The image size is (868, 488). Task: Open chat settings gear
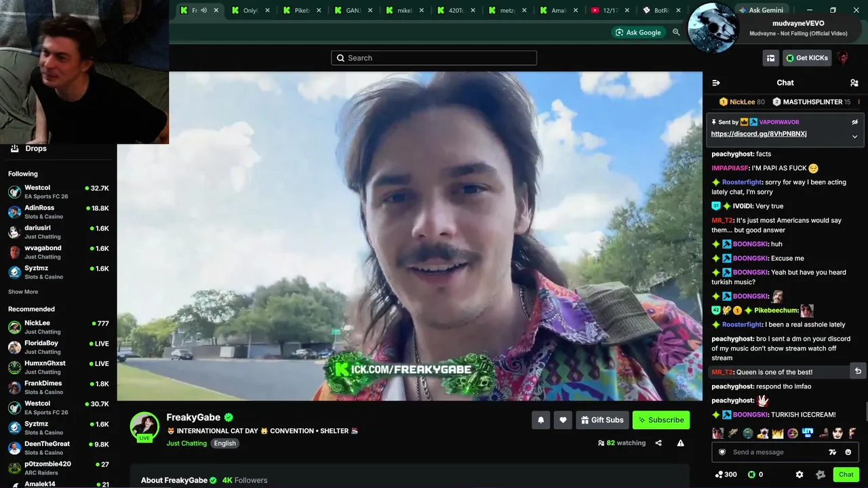pos(800,474)
